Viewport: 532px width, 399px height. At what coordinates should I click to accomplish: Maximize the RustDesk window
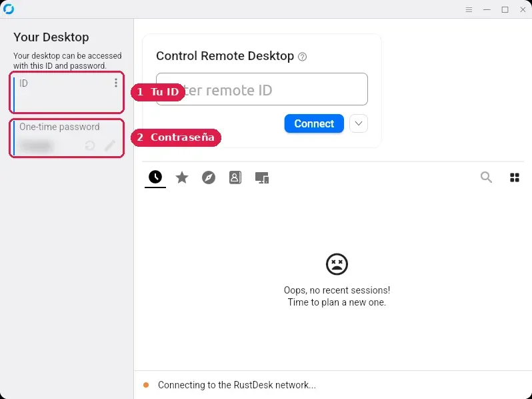click(x=505, y=9)
